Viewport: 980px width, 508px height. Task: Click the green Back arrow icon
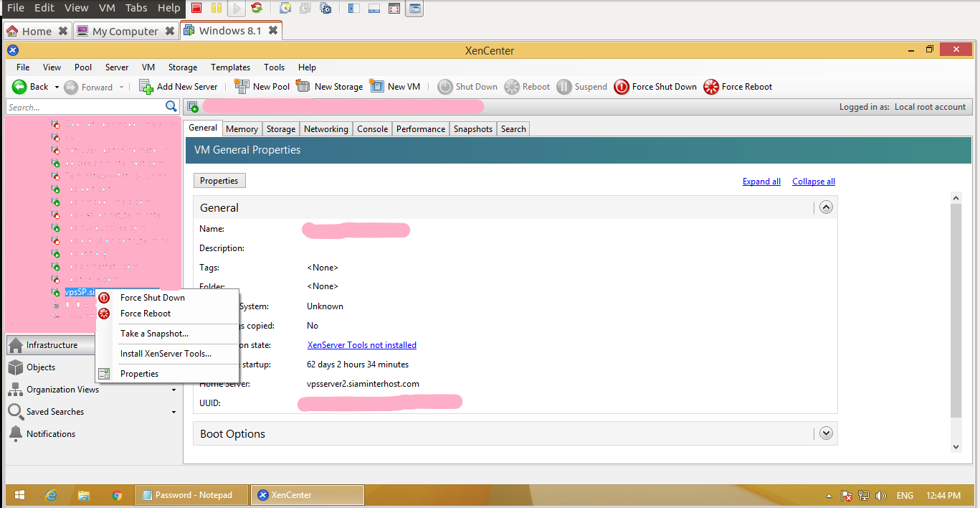(19, 87)
